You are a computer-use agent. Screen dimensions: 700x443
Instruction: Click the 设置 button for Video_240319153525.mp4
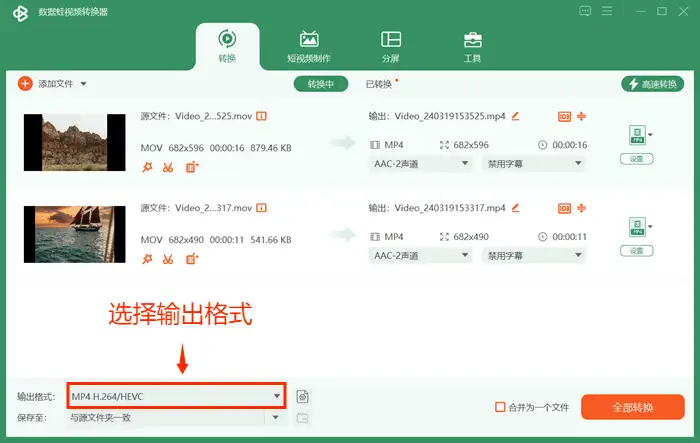pyautogui.click(x=637, y=159)
